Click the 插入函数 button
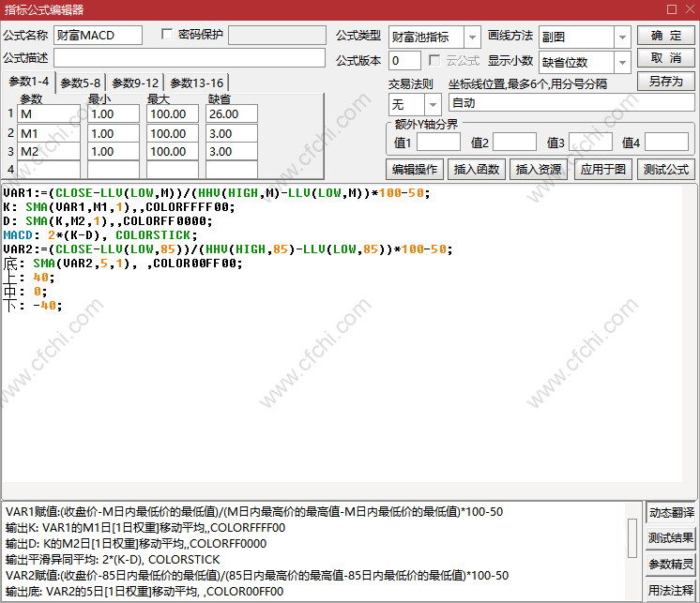This screenshot has height=603, width=700. 477,170
